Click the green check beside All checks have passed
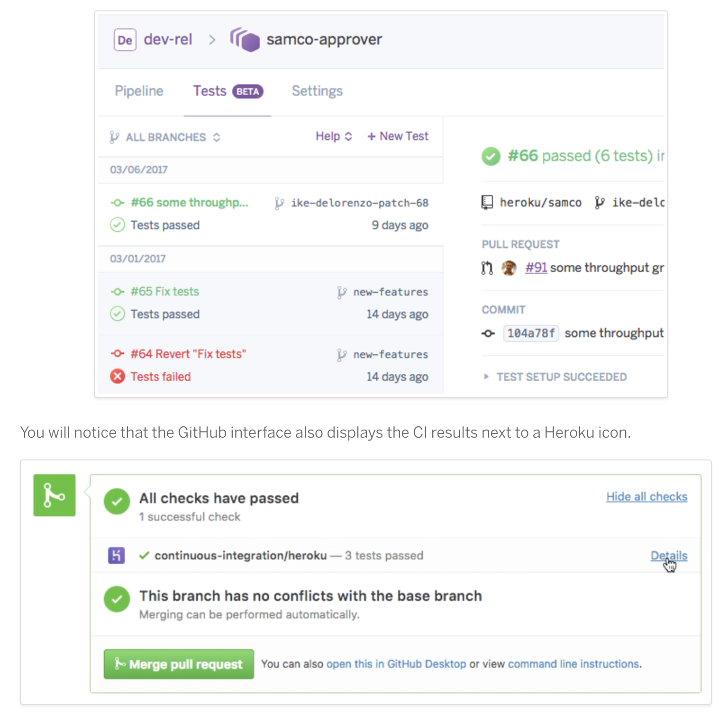Image resolution: width=728 pixels, height=719 pixels. click(117, 501)
